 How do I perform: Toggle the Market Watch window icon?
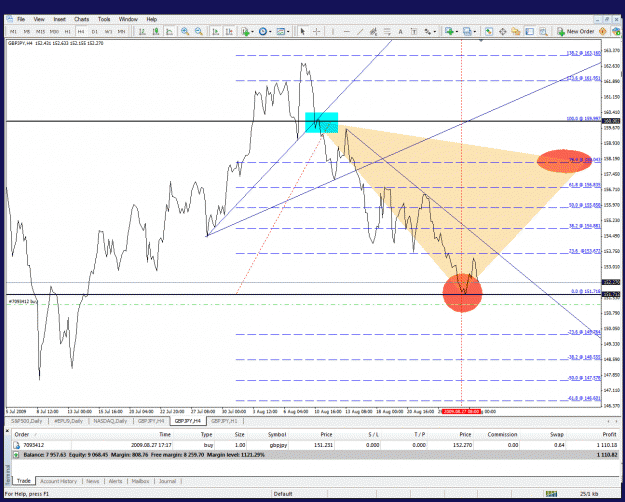pos(489,31)
